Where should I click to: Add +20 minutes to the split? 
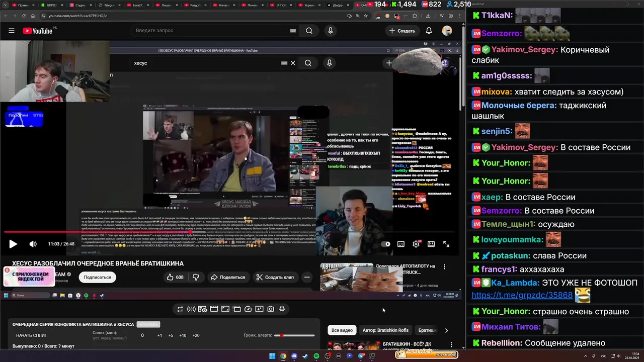click(x=196, y=335)
